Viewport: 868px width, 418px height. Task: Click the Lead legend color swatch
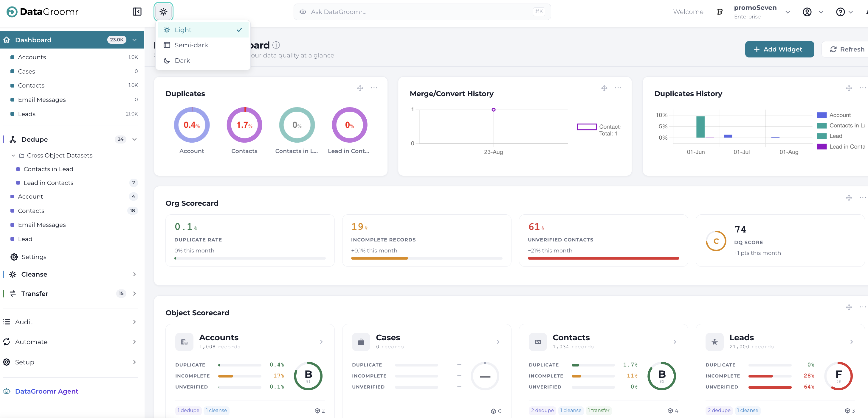tap(822, 136)
